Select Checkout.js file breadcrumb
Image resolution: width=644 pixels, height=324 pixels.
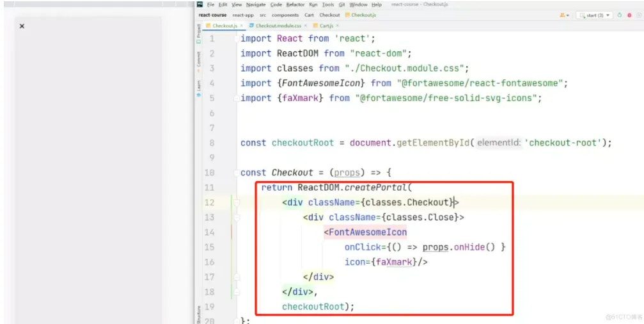pyautogui.click(x=361, y=15)
